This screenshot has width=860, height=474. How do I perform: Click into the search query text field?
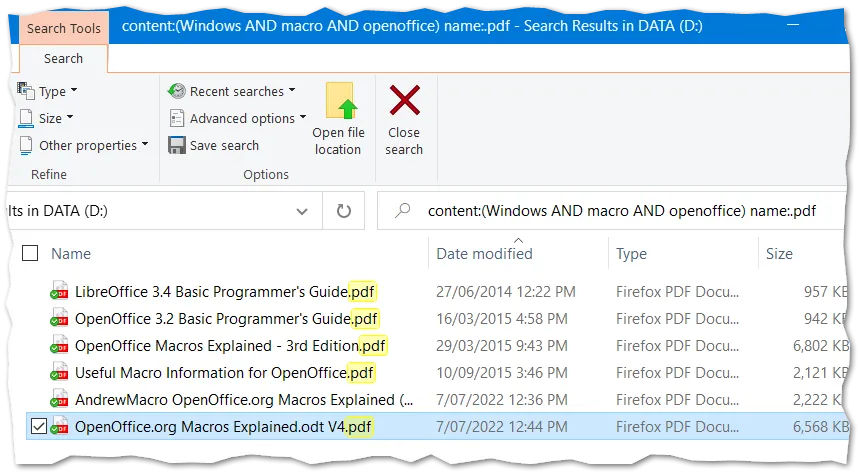(x=620, y=211)
